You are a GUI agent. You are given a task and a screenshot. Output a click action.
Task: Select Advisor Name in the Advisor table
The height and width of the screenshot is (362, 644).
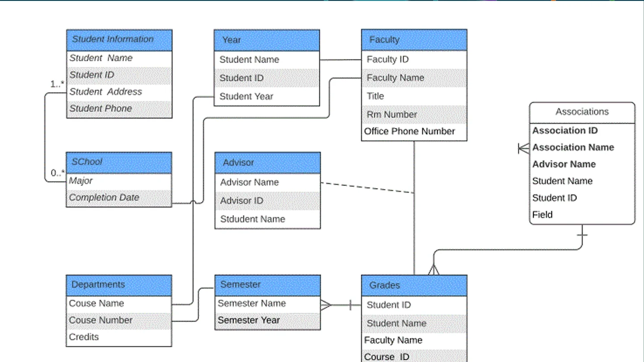[x=267, y=182]
